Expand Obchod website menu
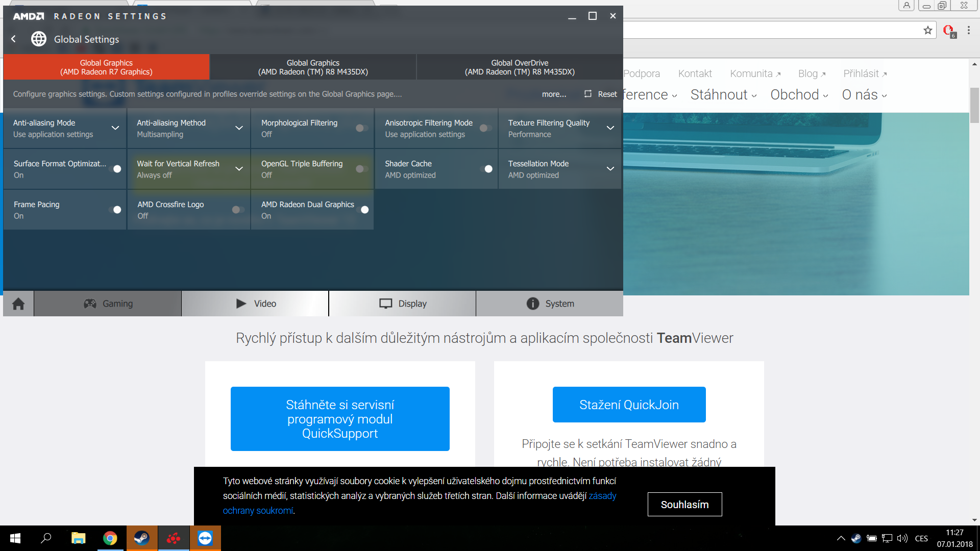The height and width of the screenshot is (551, 980). click(x=799, y=95)
